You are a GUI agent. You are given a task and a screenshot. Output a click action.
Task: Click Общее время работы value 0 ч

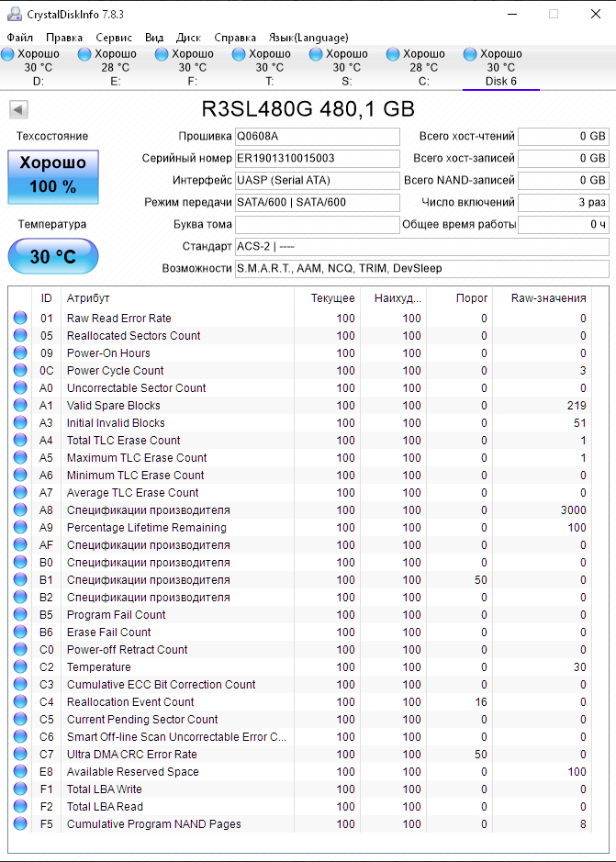pyautogui.click(x=563, y=224)
